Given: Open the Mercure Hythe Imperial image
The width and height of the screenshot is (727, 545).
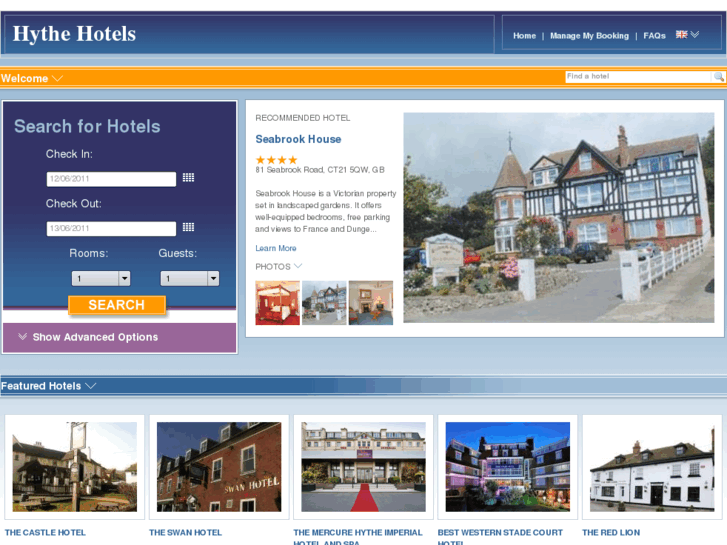Looking at the screenshot, I should [x=364, y=467].
